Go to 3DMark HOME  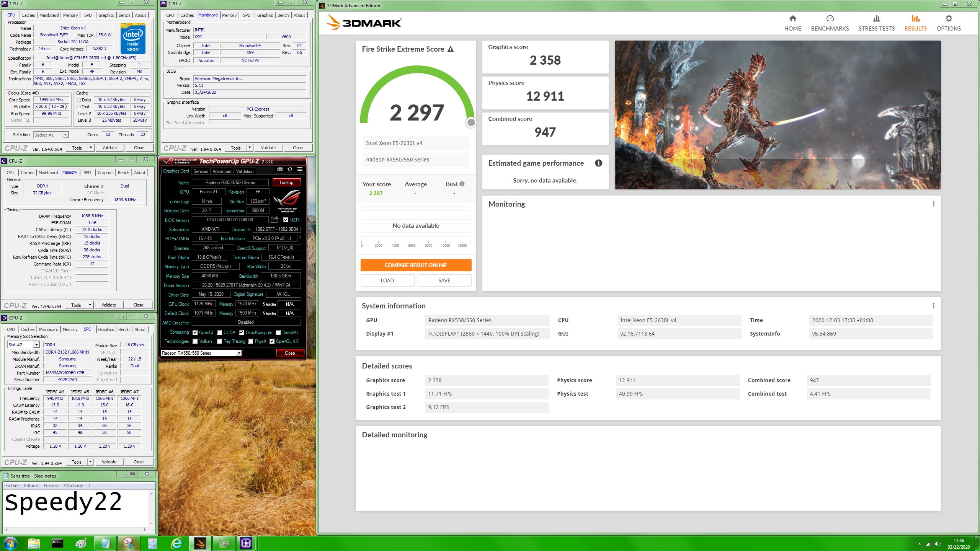coord(792,23)
